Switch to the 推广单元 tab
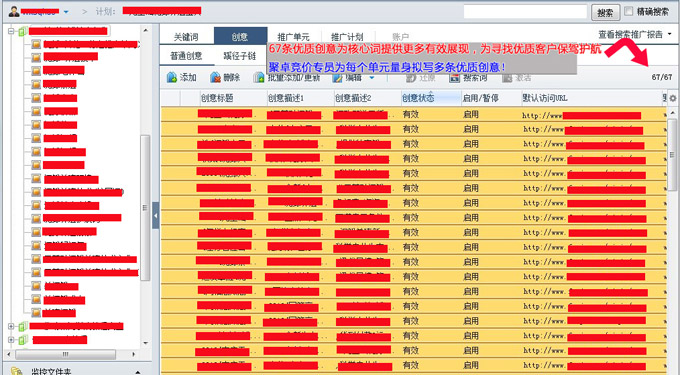680x375 pixels. pyautogui.click(x=294, y=37)
